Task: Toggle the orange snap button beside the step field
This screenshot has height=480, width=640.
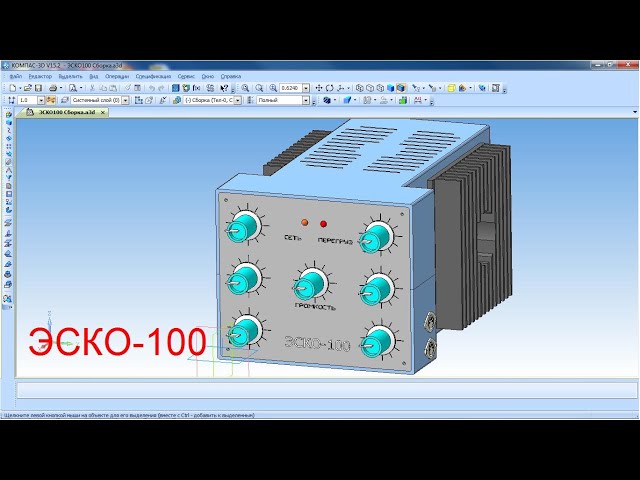Action: pyautogui.click(x=51, y=100)
